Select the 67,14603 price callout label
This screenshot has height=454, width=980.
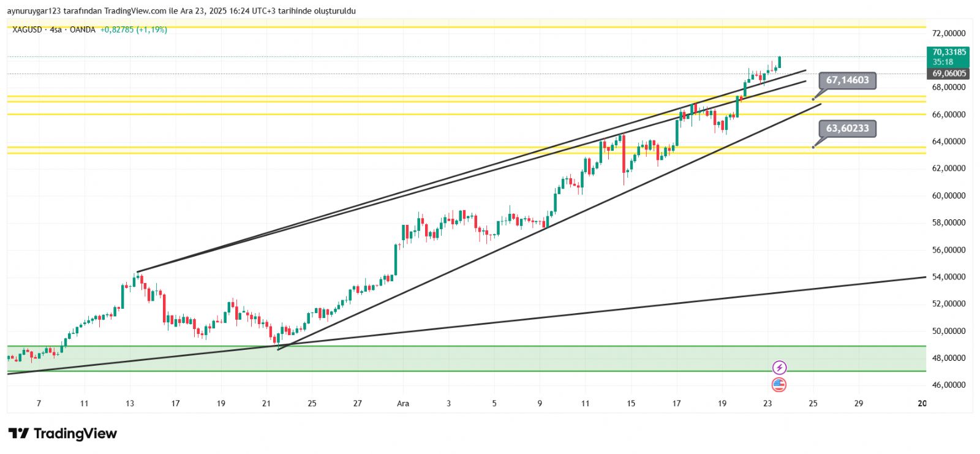847,80
